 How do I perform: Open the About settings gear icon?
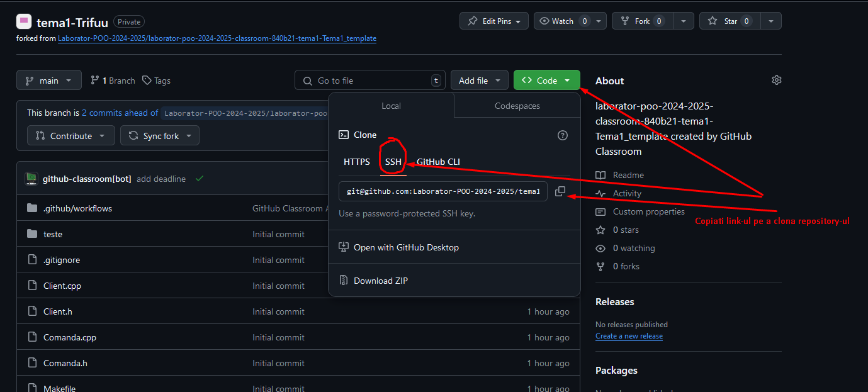[776, 81]
